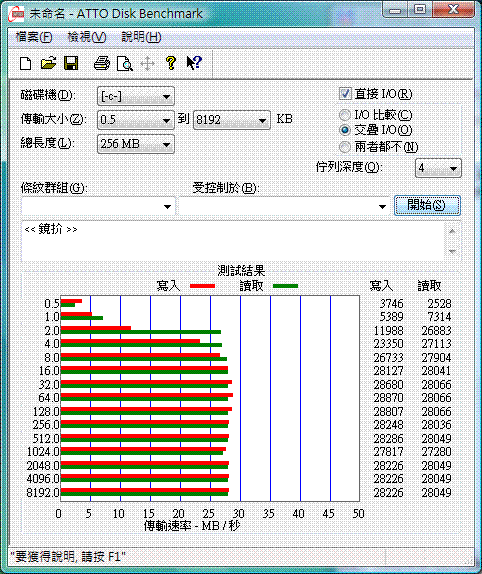Click the 測試結果 chart title
The image size is (482, 574).
point(241,271)
